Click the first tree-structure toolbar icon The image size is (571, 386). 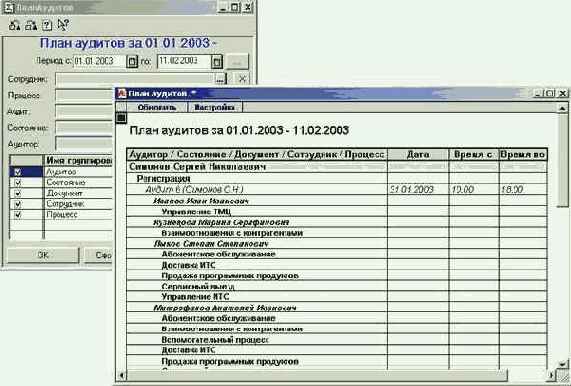(x=15, y=25)
